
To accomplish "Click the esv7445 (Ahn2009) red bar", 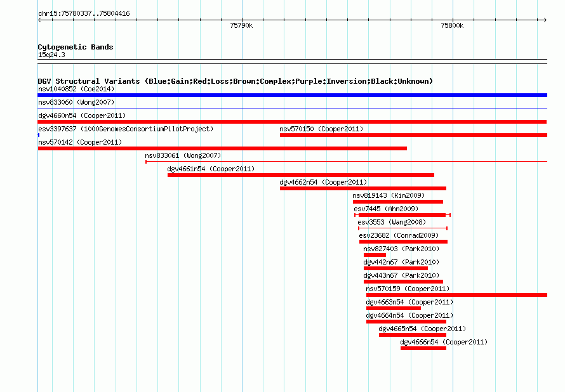I will click(402, 215).
